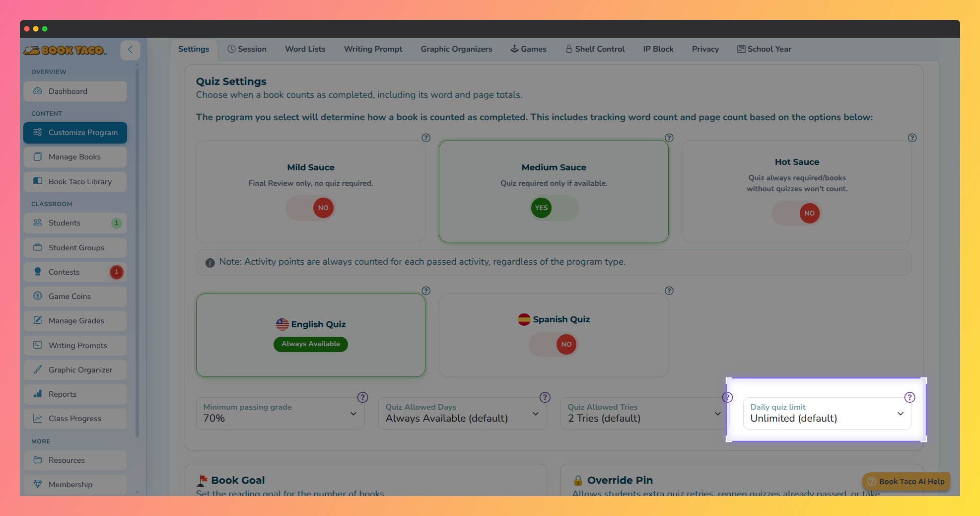Open Class Progress page
Image resolution: width=980 pixels, height=516 pixels.
(75, 419)
